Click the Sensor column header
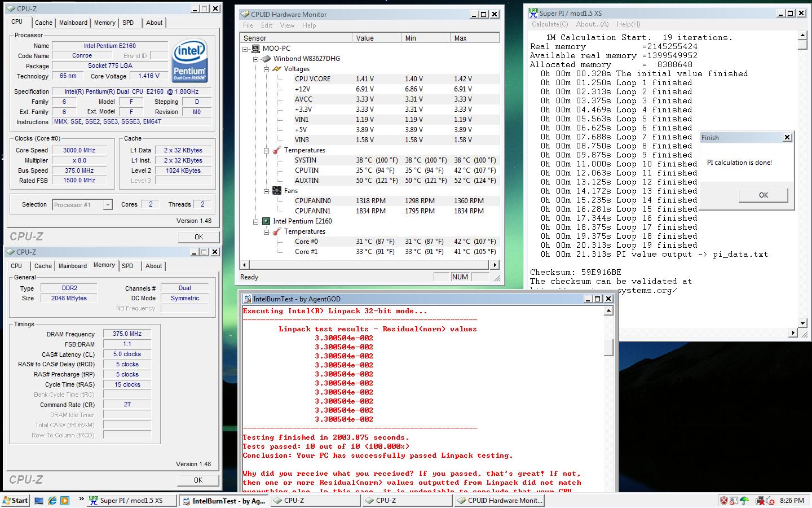 [x=297, y=38]
